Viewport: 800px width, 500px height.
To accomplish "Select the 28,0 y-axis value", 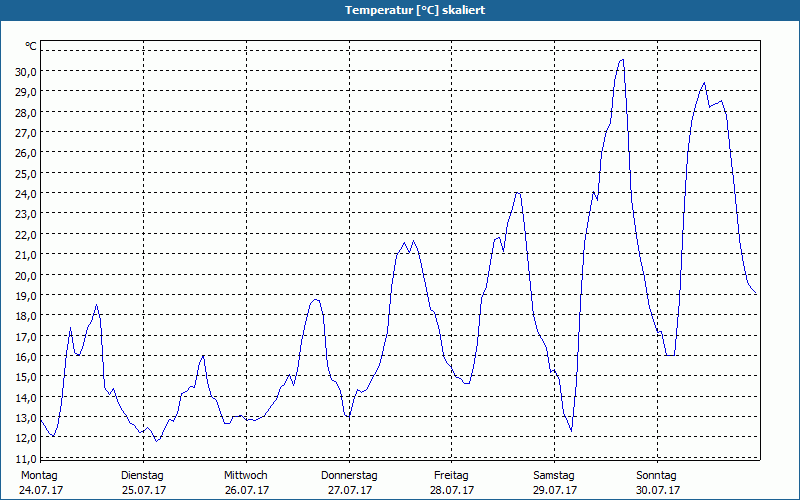I will pyautogui.click(x=26, y=112).
